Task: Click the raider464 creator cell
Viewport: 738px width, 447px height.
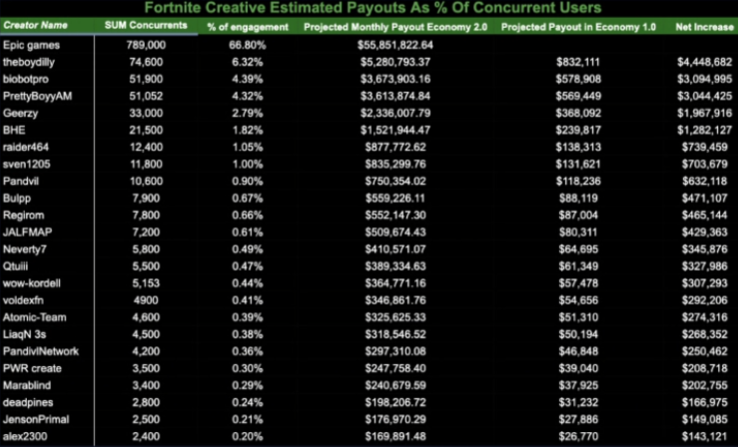Action: (x=25, y=147)
